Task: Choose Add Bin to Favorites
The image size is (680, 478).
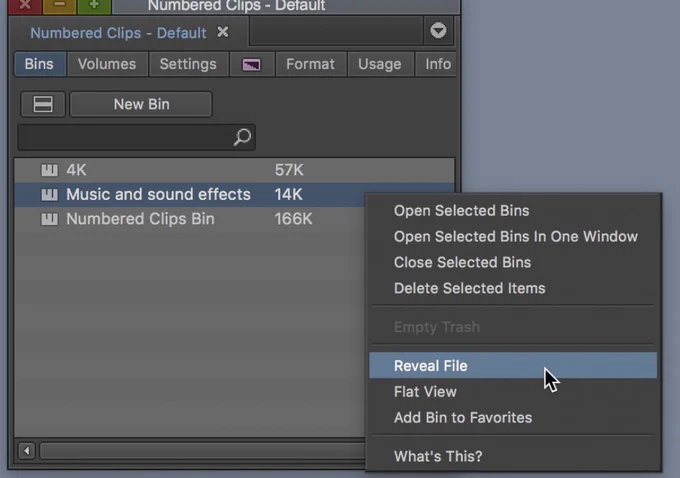Action: coord(513,417)
